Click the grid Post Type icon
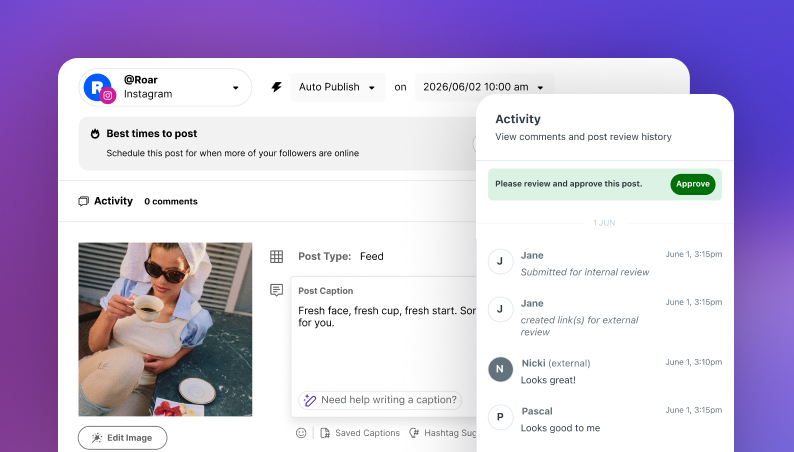The height and width of the screenshot is (452, 794). pyautogui.click(x=276, y=257)
